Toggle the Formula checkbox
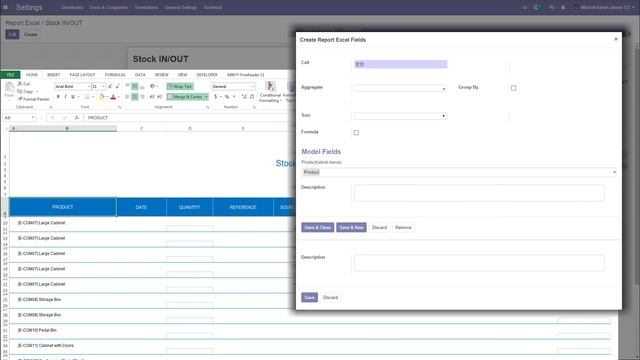The height and width of the screenshot is (360, 640). coord(356,132)
